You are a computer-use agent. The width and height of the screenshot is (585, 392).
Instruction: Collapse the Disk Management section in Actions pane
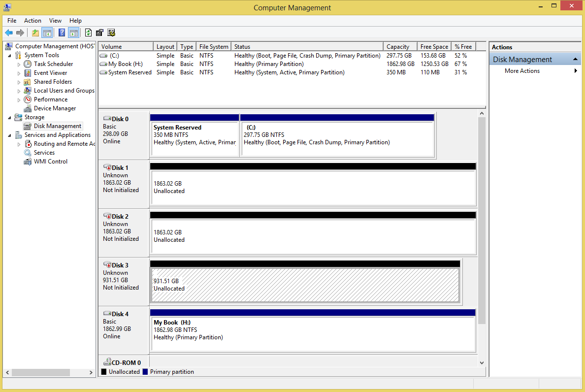click(575, 59)
